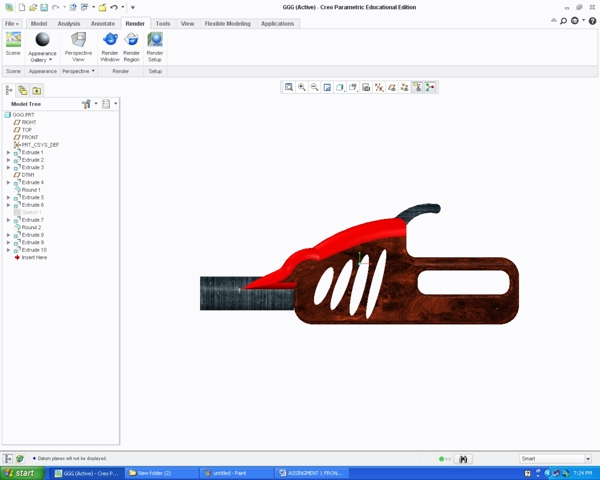Open Customize Quick Access Toolbar dropdown

133,7
